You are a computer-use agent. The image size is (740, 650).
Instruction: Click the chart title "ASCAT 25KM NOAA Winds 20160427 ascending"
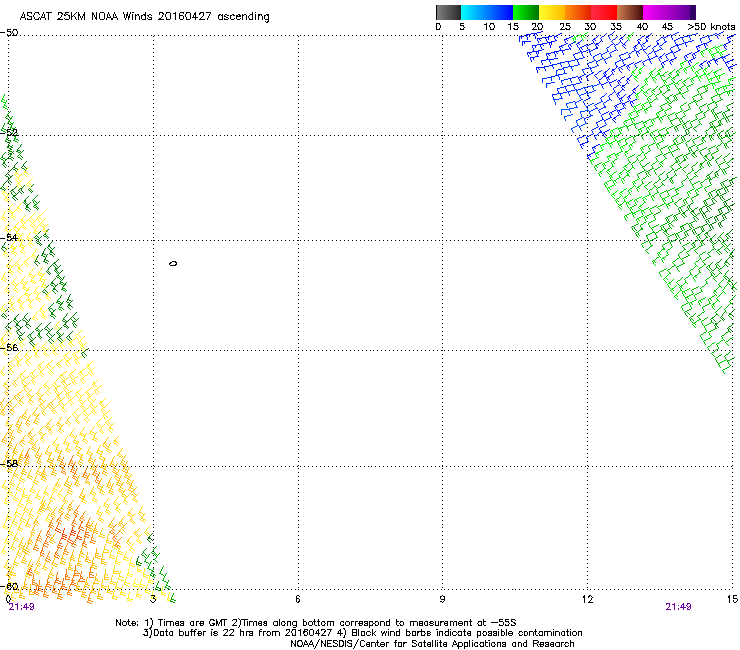(144, 17)
